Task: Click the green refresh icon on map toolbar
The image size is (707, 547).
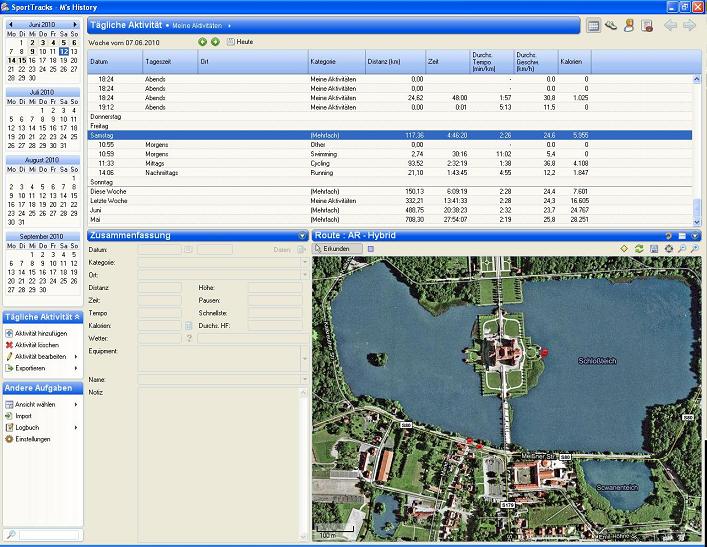Action: (x=639, y=248)
